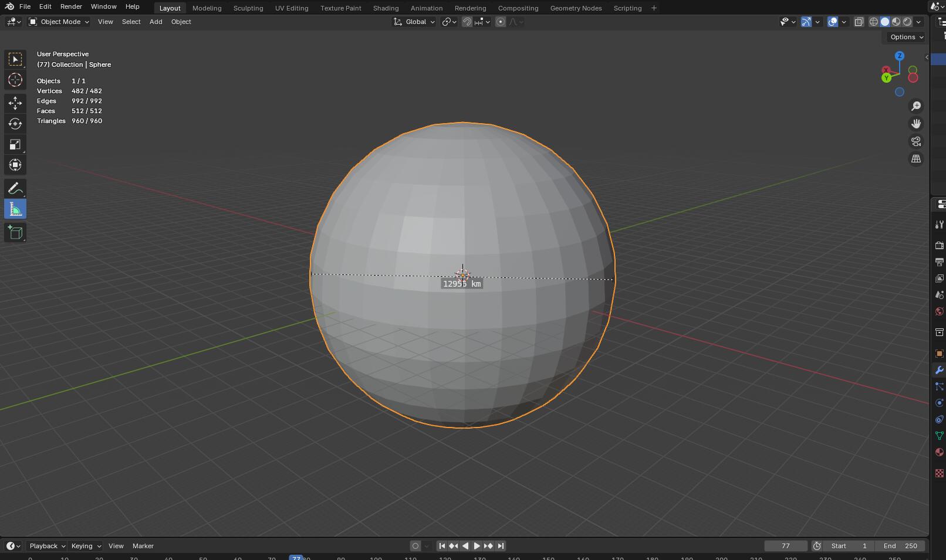Switch to orthographic view with grid icon

pyautogui.click(x=915, y=159)
